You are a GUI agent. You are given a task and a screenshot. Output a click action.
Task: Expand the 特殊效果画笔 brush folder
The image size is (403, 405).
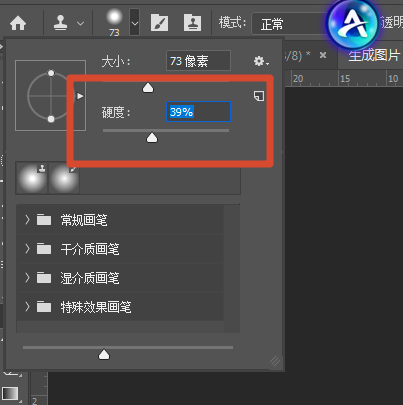27,307
